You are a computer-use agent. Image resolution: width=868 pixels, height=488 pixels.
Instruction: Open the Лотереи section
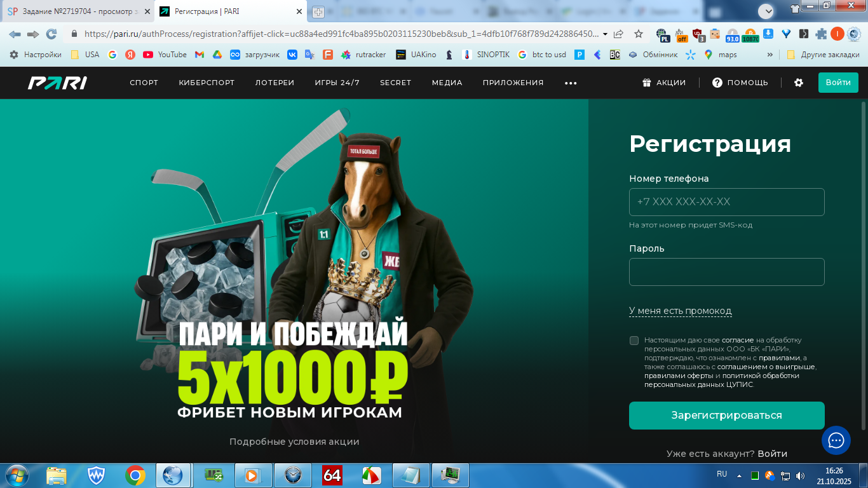[275, 83]
